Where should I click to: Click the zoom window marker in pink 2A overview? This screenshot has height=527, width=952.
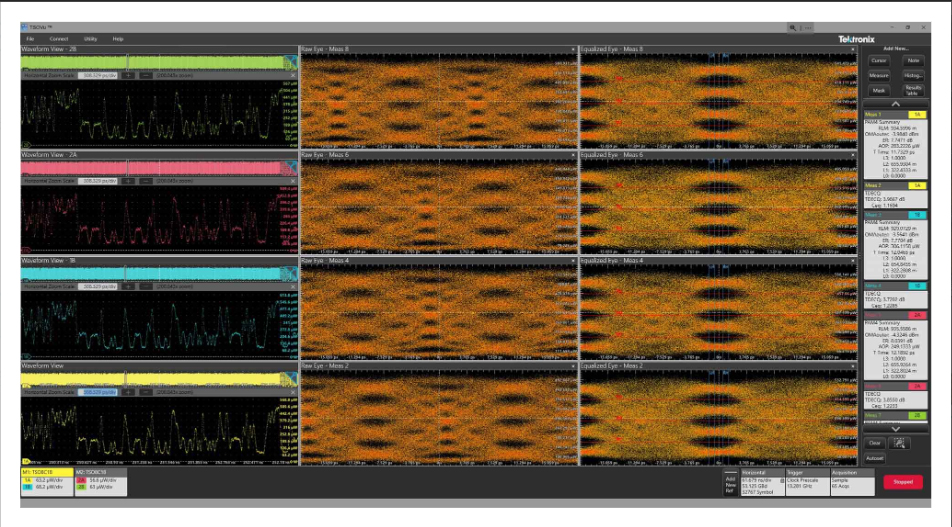coord(128,168)
